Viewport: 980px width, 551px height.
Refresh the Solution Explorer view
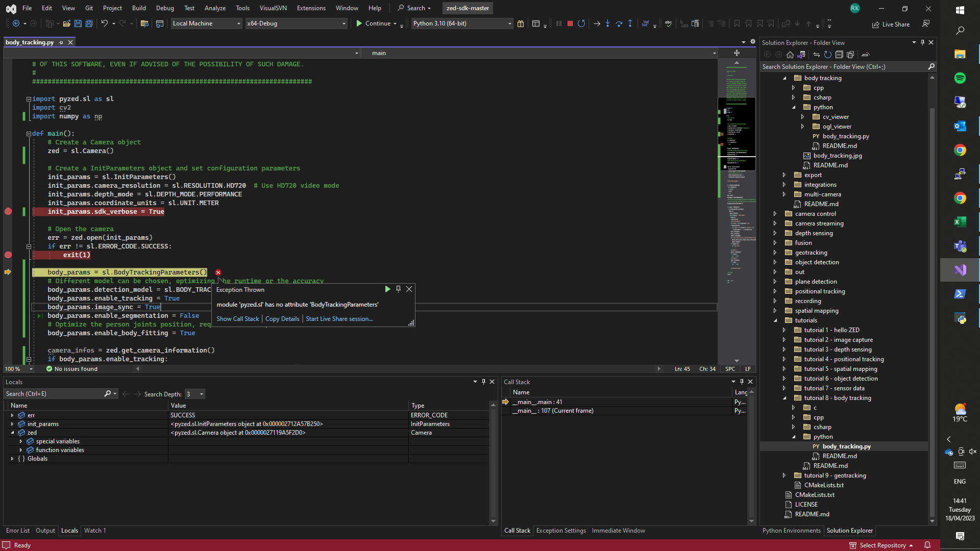[828, 55]
